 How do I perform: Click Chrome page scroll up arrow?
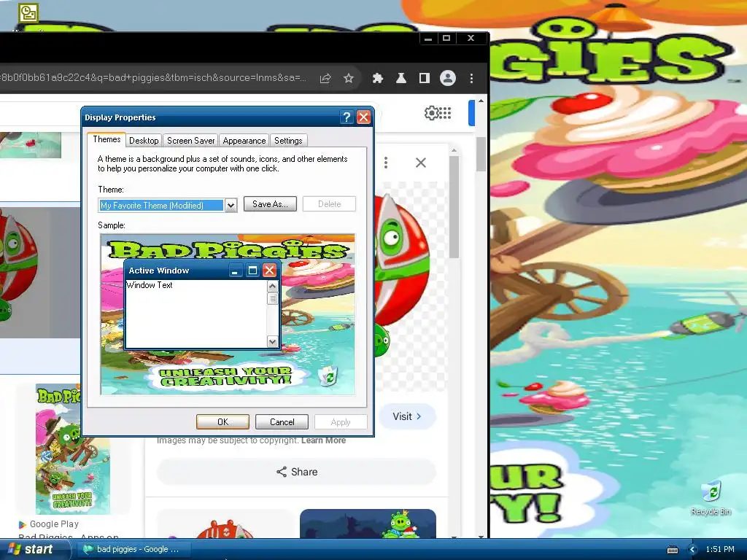tap(481, 101)
